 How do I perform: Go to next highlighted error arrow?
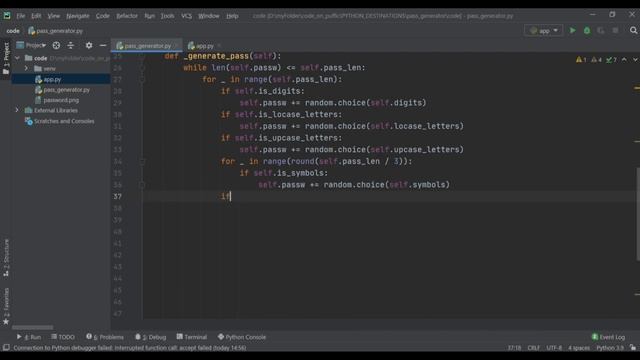click(x=635, y=60)
